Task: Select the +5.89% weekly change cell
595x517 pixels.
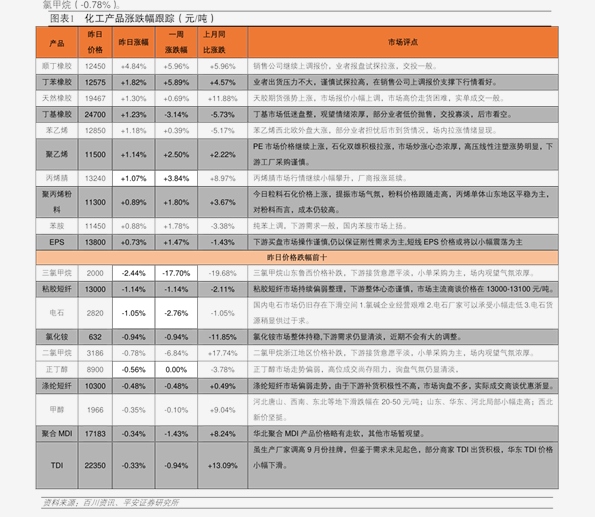Action: coord(176,82)
